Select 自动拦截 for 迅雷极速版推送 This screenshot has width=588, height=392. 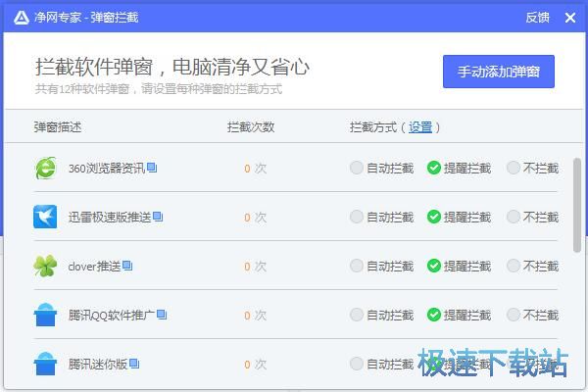coord(382,217)
